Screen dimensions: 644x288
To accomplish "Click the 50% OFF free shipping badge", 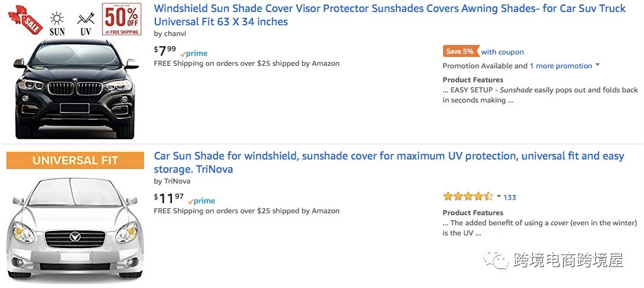I will point(121,19).
